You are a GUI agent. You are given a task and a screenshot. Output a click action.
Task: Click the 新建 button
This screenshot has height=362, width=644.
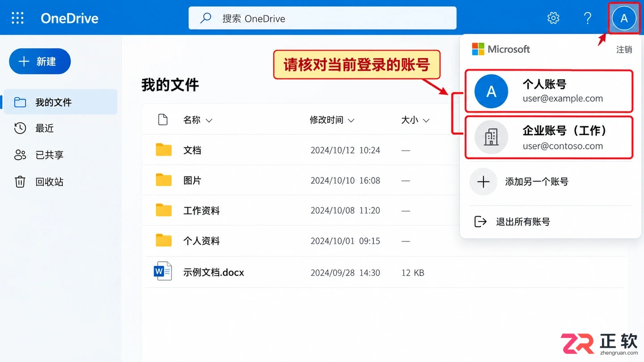point(40,61)
